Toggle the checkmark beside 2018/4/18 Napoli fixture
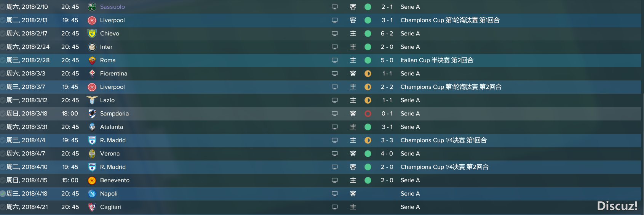The width and height of the screenshot is (644, 215). 3,194
